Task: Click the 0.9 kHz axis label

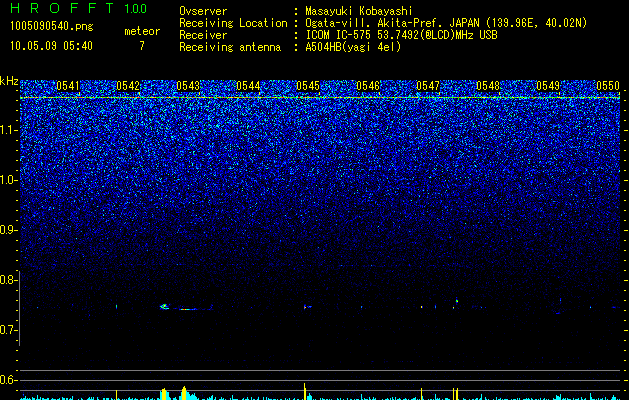Action: (x=8, y=230)
